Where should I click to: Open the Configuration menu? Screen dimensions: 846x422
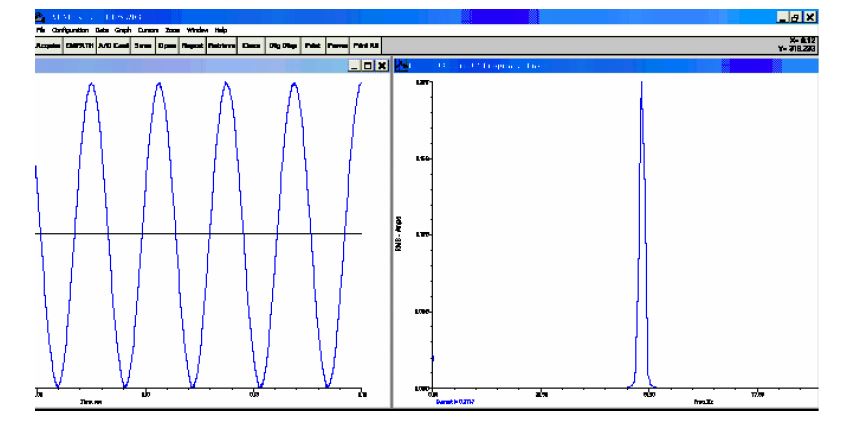click(x=68, y=31)
